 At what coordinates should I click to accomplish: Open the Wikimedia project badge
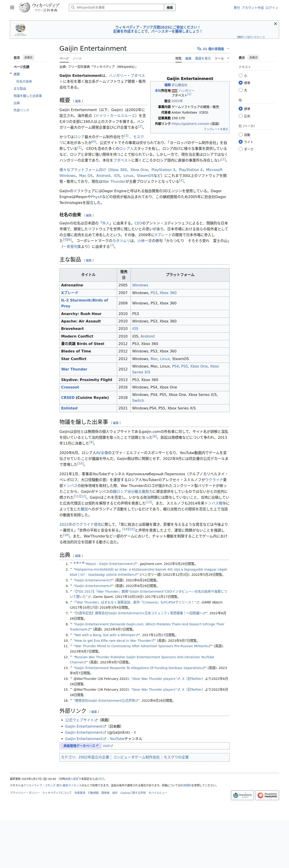tap(242, 795)
